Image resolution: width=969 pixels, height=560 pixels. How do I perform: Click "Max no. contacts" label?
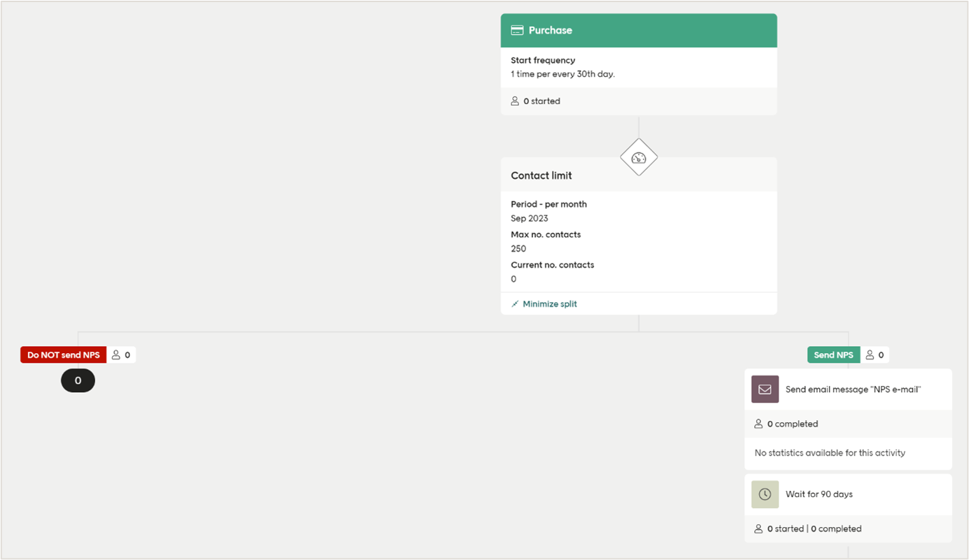(546, 235)
